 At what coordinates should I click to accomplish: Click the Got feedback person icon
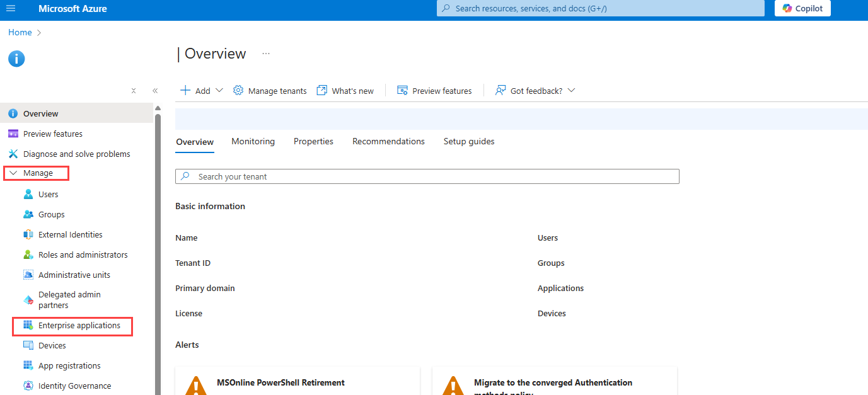501,90
